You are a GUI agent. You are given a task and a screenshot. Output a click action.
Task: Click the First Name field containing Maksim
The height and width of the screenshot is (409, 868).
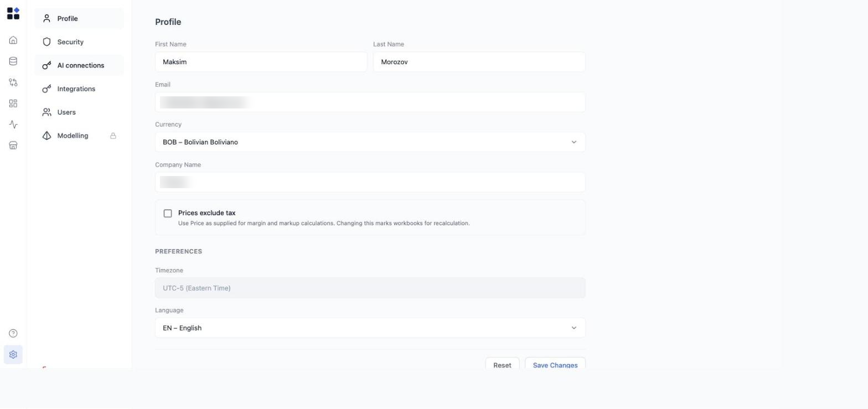[261, 62]
